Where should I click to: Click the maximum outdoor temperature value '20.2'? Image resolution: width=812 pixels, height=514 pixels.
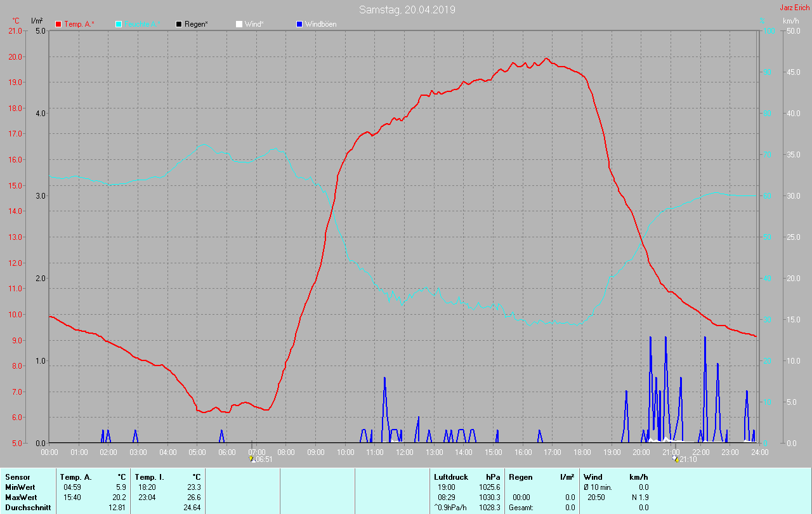point(119,497)
